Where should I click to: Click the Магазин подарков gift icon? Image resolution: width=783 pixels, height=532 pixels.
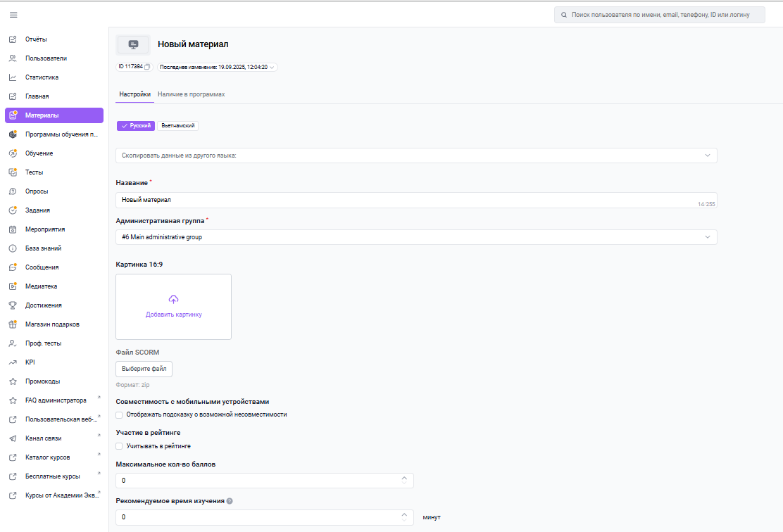(13, 324)
